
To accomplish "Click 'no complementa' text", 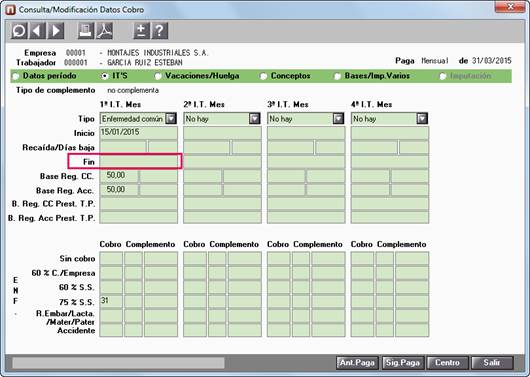I will point(133,91).
